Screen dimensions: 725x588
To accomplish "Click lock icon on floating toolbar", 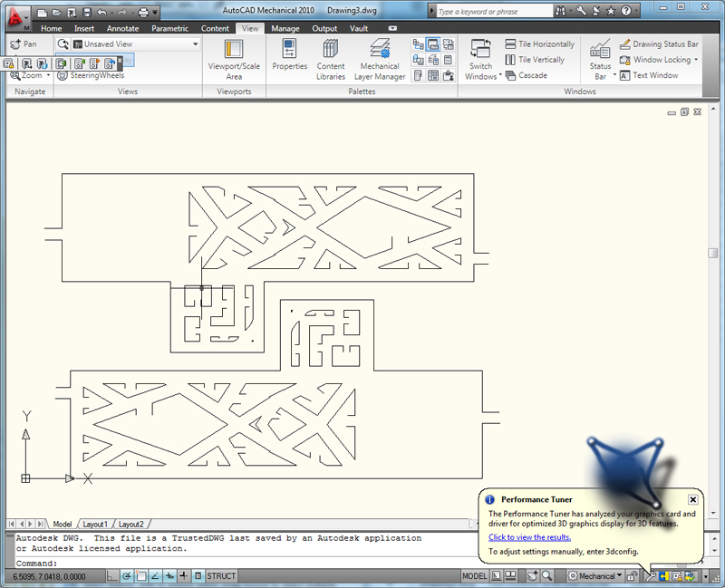I will tap(9, 63).
